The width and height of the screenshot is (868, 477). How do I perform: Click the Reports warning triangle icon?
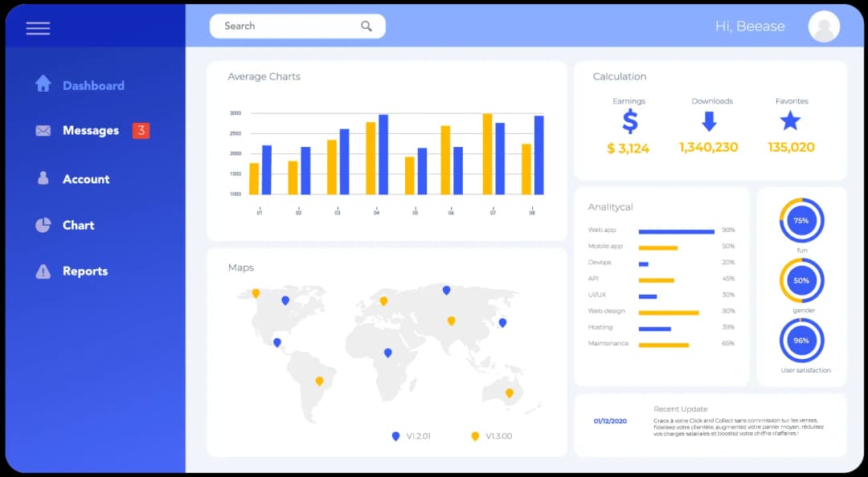(x=43, y=271)
